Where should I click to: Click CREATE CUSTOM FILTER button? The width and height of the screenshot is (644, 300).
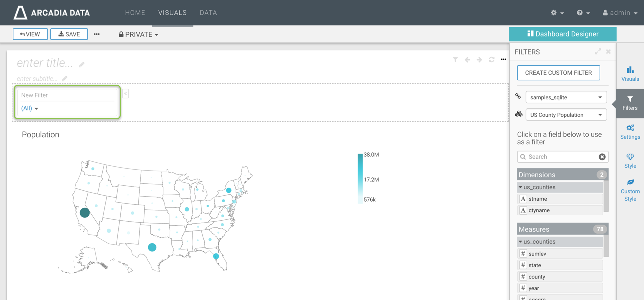(558, 73)
